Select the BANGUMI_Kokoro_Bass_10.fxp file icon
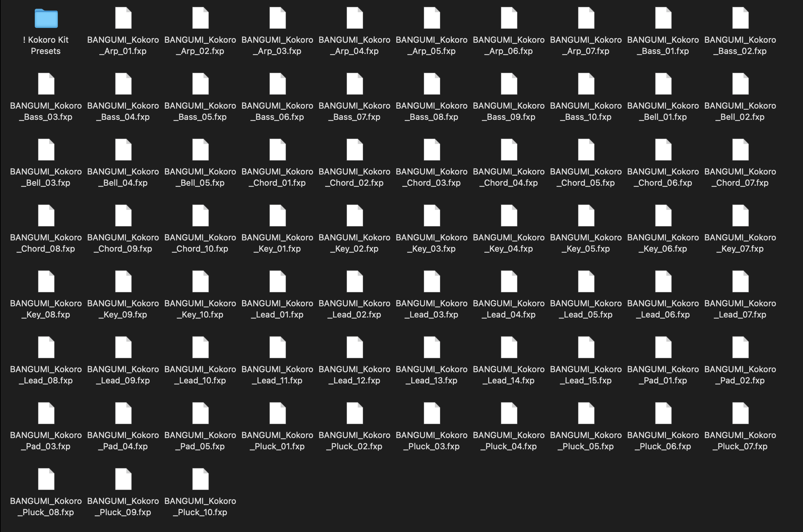The width and height of the screenshot is (803, 532). tap(586, 84)
